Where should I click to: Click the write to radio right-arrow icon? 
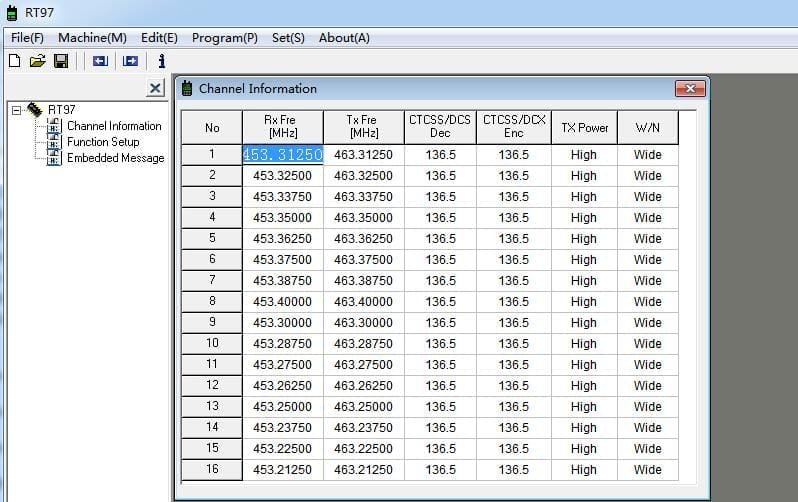click(x=130, y=62)
